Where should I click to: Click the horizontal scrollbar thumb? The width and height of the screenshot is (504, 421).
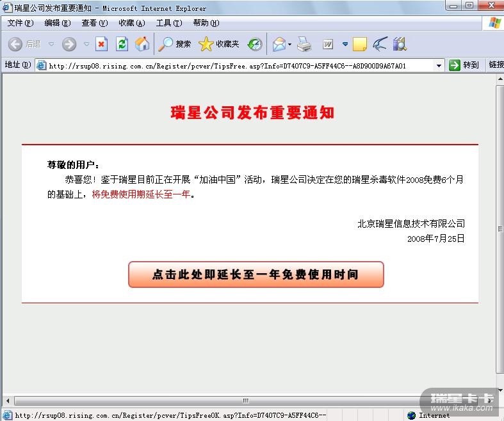[x=245, y=401]
